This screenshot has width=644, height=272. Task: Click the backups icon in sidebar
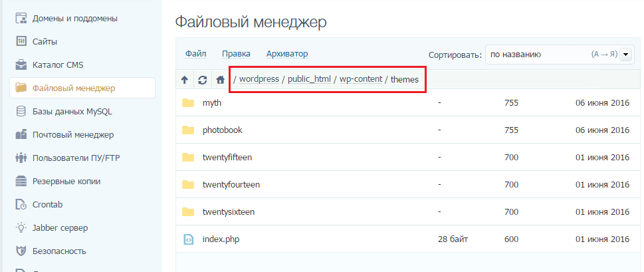pyautogui.click(x=21, y=181)
